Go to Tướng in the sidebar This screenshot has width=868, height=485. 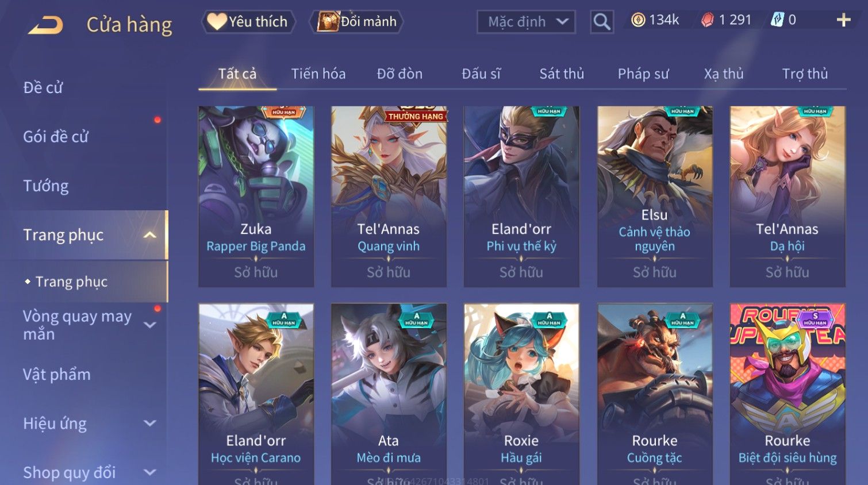[x=46, y=186]
